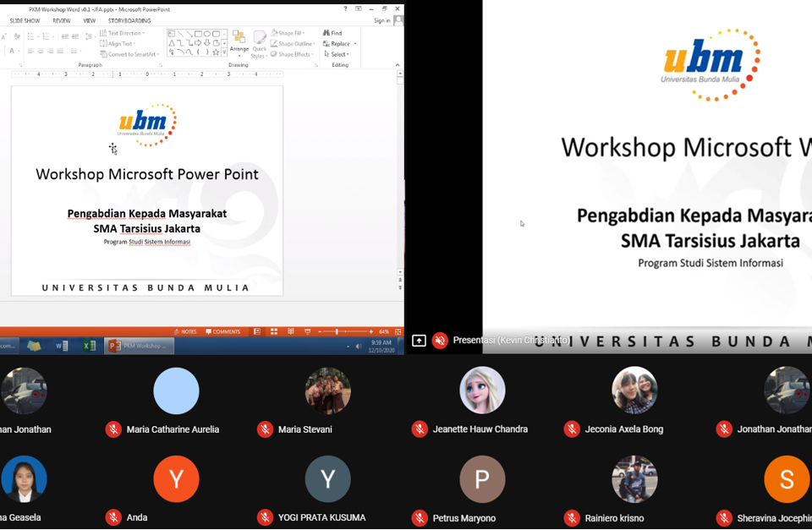Start Slide Show from status bar icon

point(308,331)
